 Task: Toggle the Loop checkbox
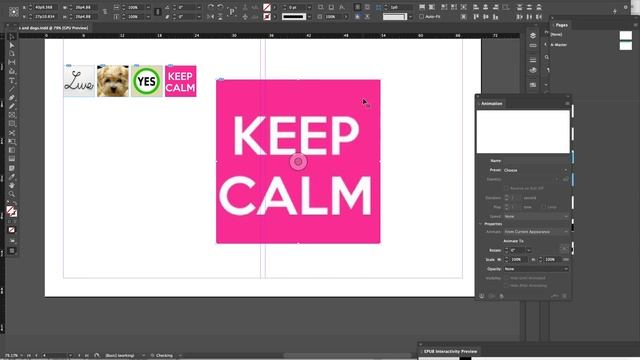tap(543, 207)
